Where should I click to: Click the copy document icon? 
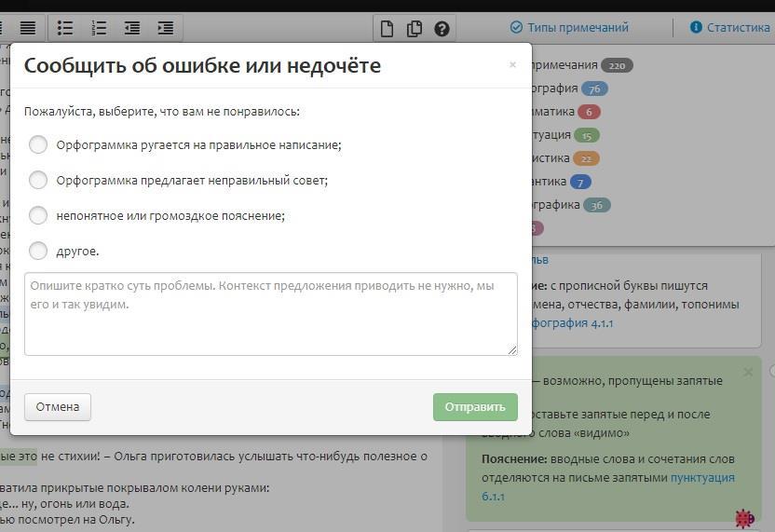[x=415, y=29]
